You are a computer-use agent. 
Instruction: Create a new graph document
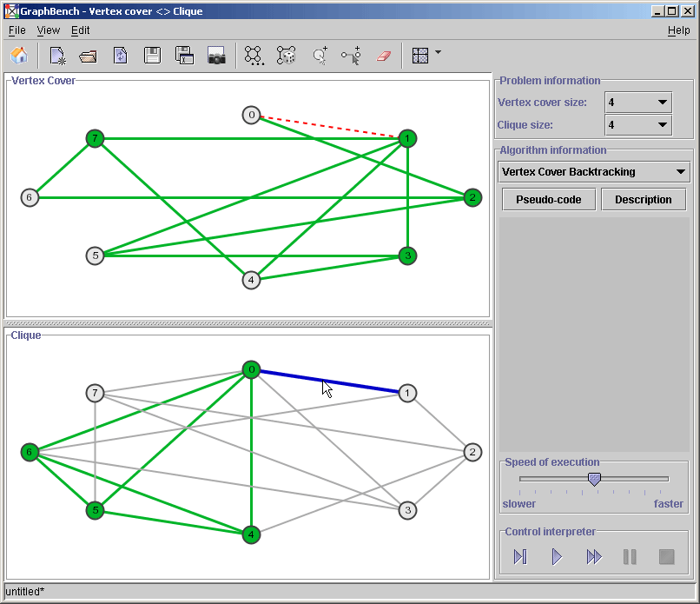pyautogui.click(x=57, y=56)
